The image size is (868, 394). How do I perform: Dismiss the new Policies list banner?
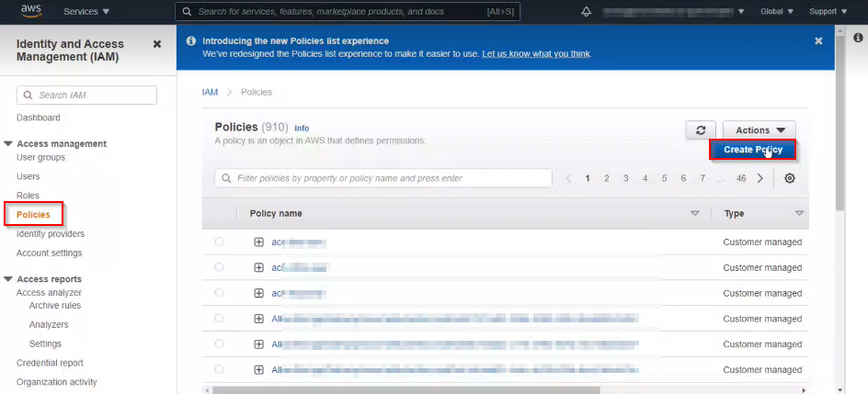(x=818, y=41)
